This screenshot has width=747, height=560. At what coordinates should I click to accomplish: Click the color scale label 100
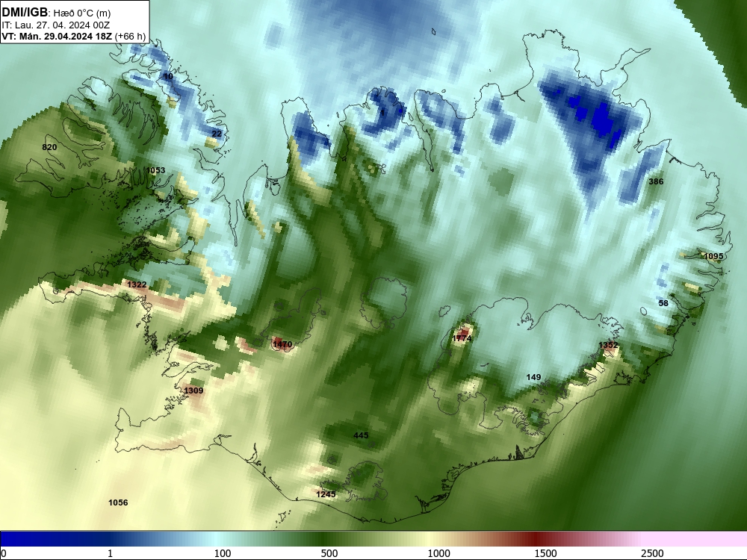click(223, 553)
